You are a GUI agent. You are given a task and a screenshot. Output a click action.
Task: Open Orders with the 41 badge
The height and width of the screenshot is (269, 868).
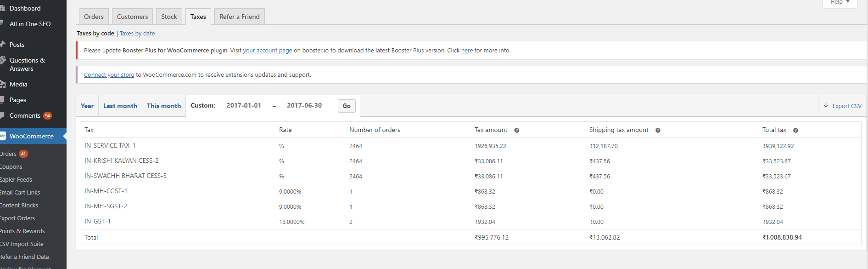point(14,154)
